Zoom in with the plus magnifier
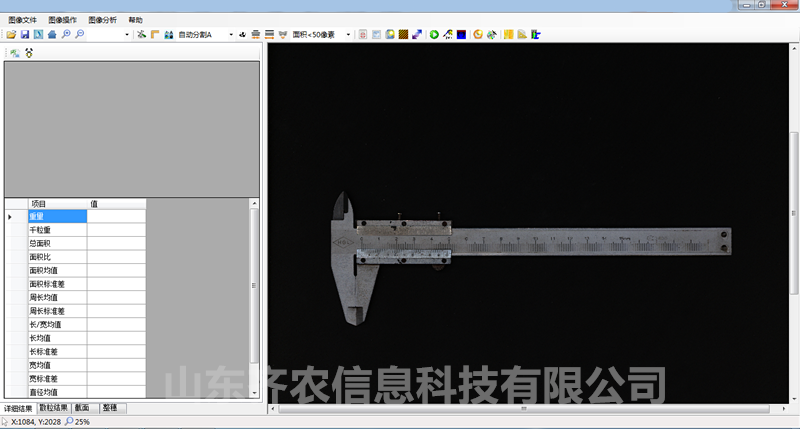This screenshot has height=429, width=800. click(x=66, y=34)
